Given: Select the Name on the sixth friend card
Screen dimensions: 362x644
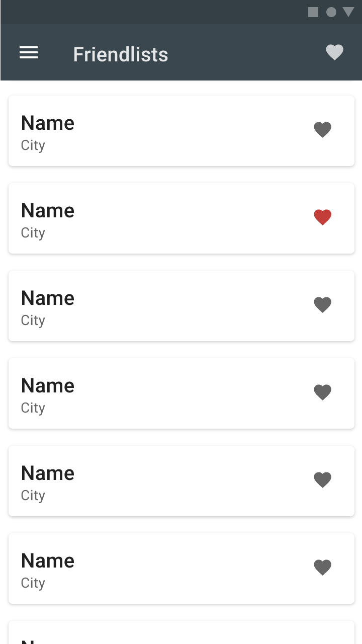Looking at the screenshot, I should 48,561.
